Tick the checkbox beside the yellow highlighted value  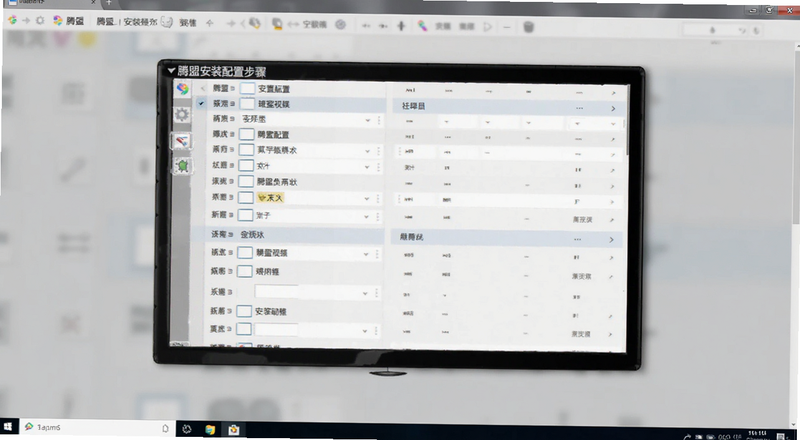click(246, 198)
